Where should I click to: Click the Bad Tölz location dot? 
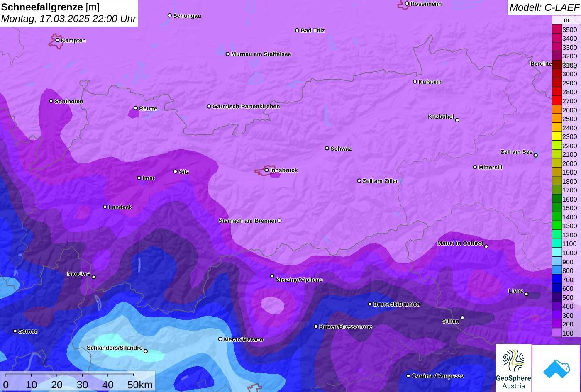click(x=297, y=30)
